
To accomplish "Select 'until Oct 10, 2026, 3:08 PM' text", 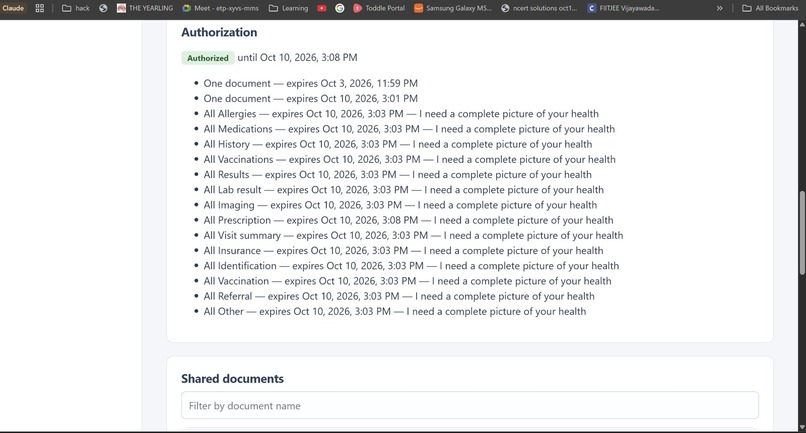I will [297, 58].
